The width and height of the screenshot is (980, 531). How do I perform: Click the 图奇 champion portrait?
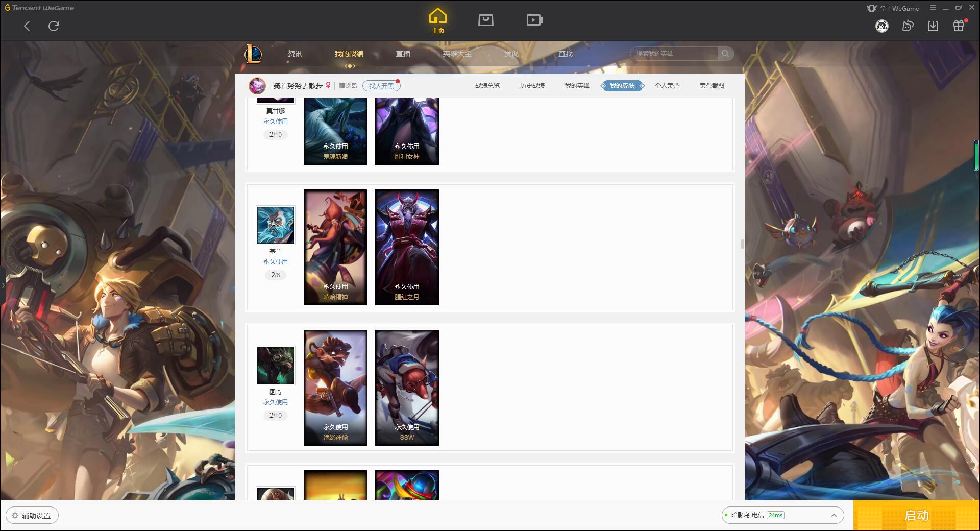click(x=276, y=366)
